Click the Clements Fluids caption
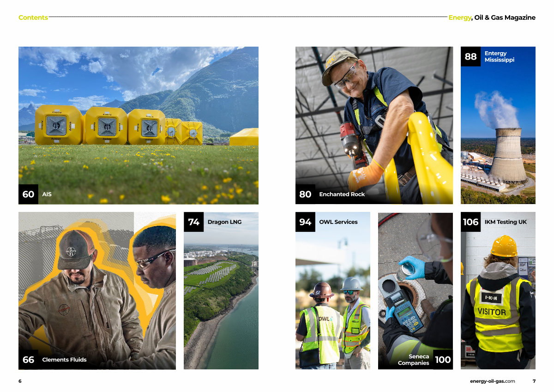 [x=64, y=360]
